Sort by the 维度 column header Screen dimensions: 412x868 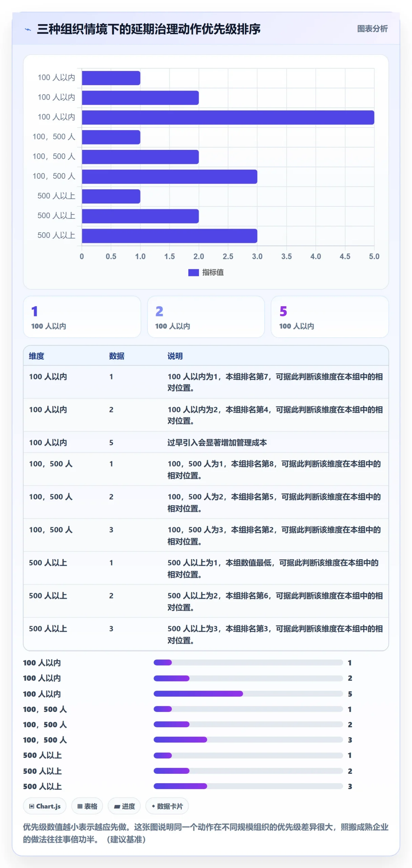(37, 356)
